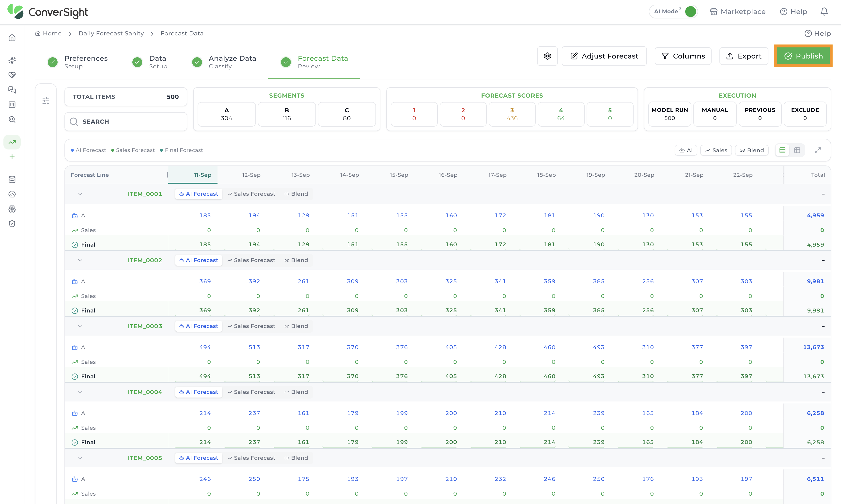Viewport: 841px width, 504px height.
Task: Click the Adjust Forecast button
Action: [x=604, y=56]
